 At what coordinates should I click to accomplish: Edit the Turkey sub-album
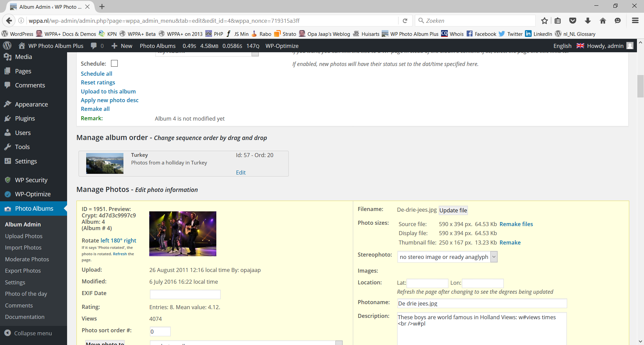point(241,172)
